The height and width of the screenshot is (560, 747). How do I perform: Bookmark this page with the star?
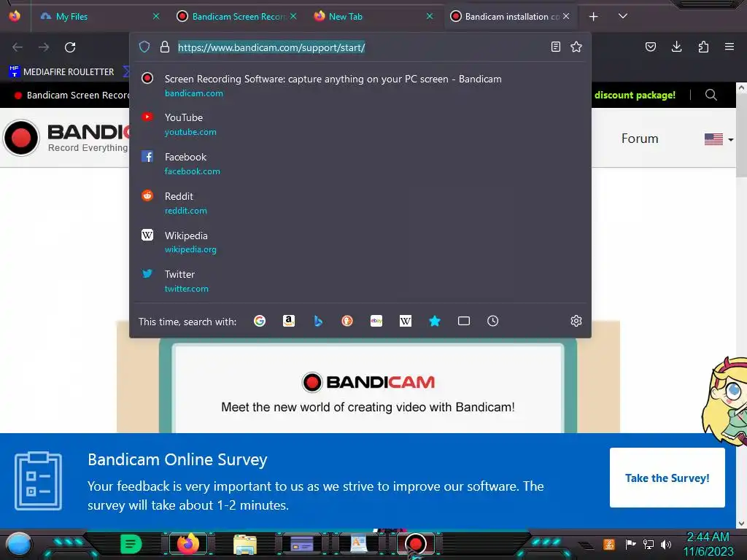point(576,47)
